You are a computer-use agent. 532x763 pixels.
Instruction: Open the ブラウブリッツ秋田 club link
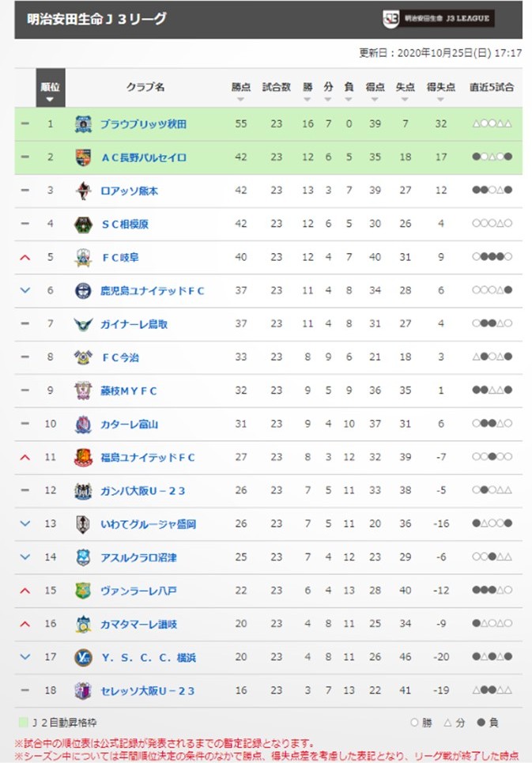[143, 124]
